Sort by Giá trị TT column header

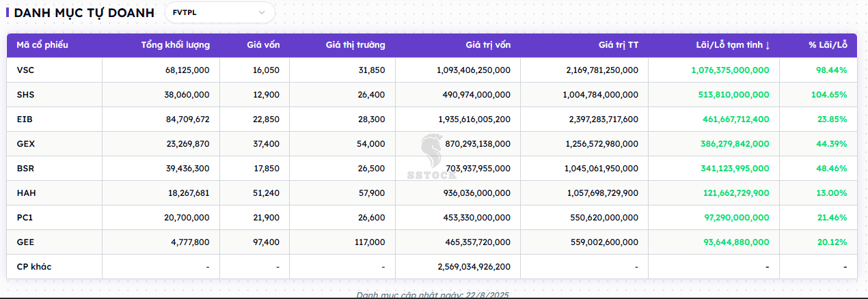618,45
